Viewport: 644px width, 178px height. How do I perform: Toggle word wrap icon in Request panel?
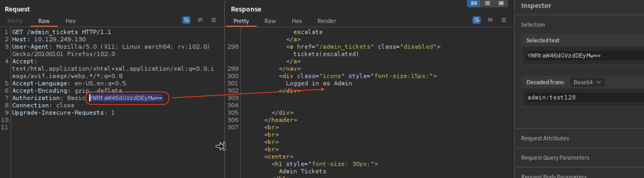pyautogui.click(x=186, y=20)
